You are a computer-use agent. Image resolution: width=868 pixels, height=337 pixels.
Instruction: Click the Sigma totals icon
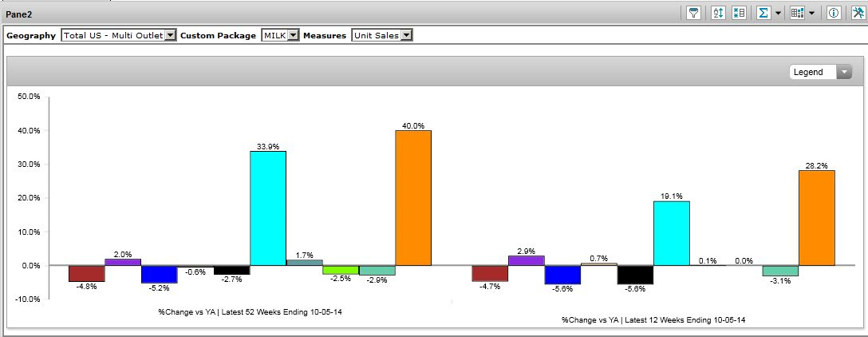tap(763, 13)
